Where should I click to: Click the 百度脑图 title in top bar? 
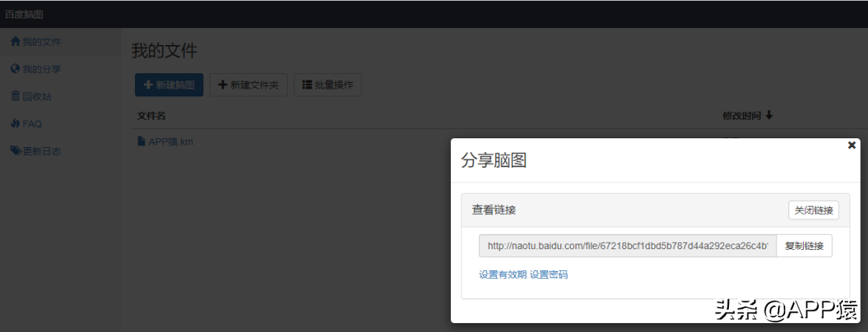point(24,14)
